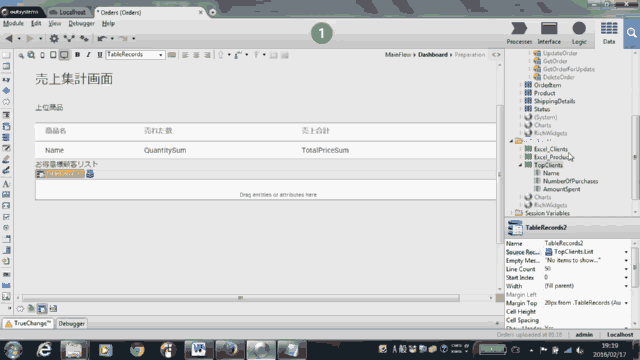Open Internet Explorer from taskbar

point(44,350)
